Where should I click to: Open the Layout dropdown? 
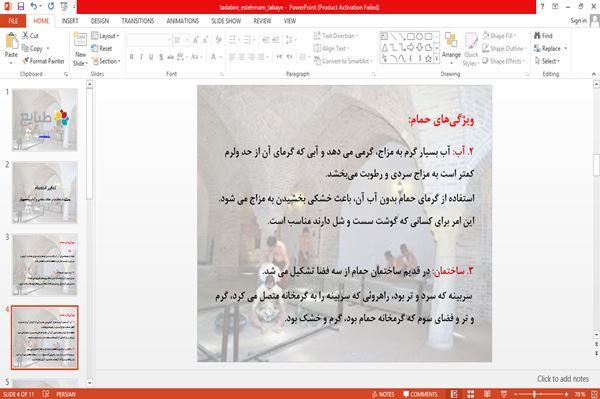(105, 36)
